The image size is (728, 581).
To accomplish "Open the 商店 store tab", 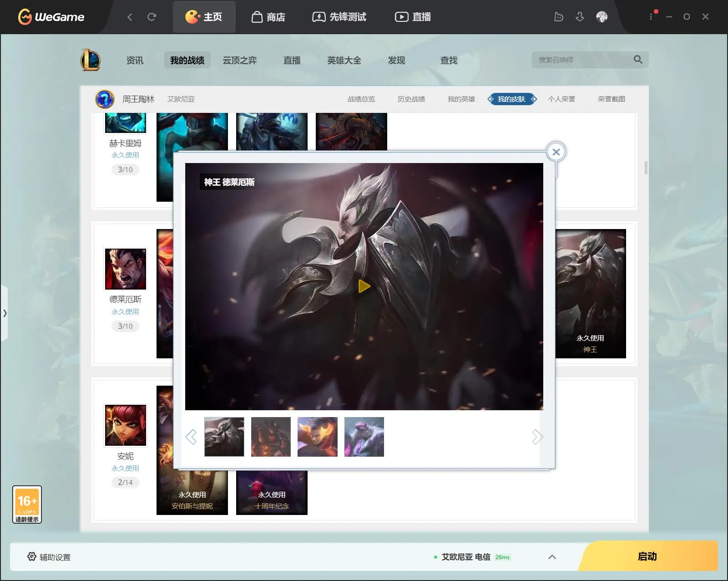I will [268, 17].
